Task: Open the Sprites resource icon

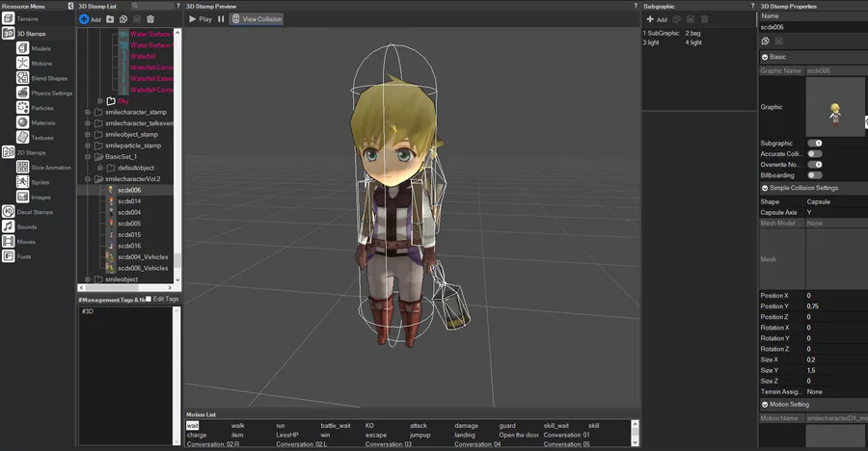Action: click(x=23, y=182)
